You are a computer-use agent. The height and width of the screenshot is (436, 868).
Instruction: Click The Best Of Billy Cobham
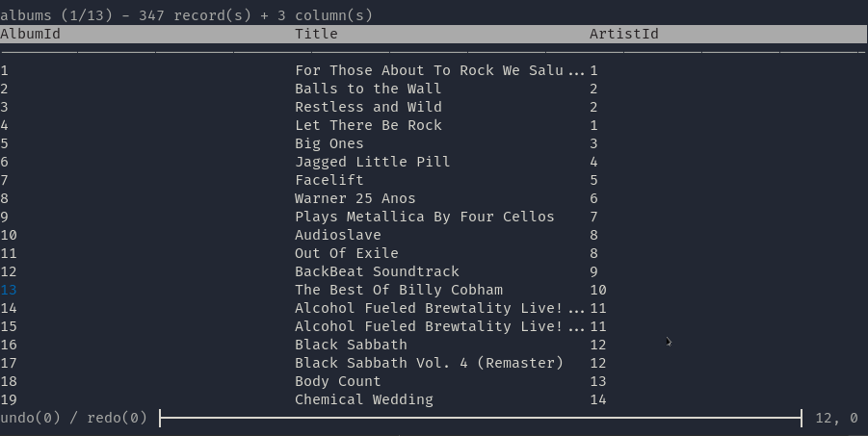[x=399, y=290]
